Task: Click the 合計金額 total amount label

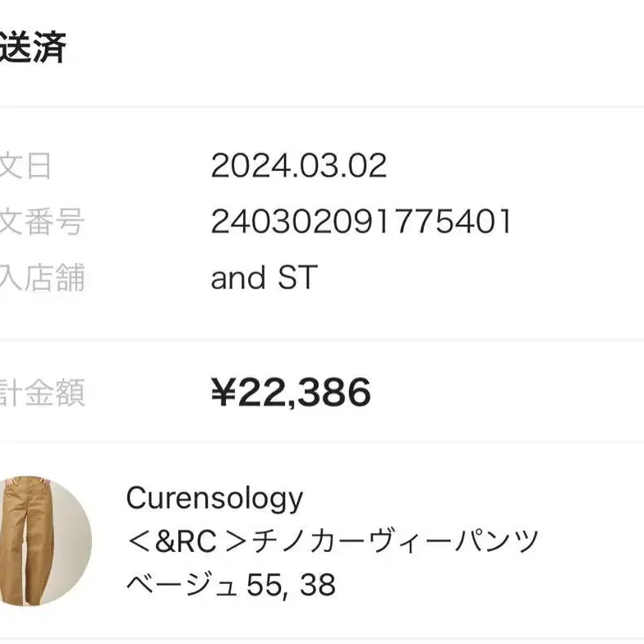Action: (41, 393)
